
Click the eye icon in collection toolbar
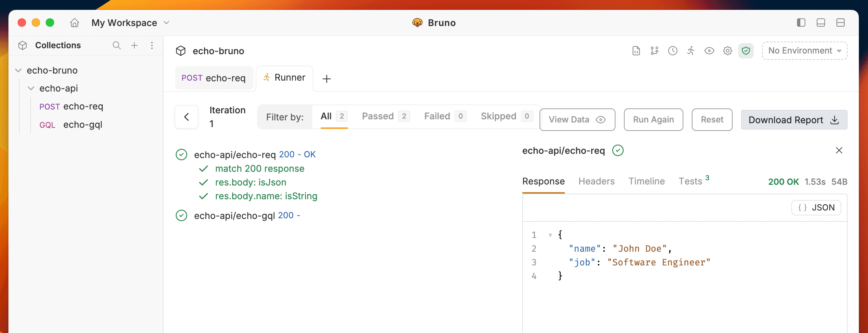point(709,51)
